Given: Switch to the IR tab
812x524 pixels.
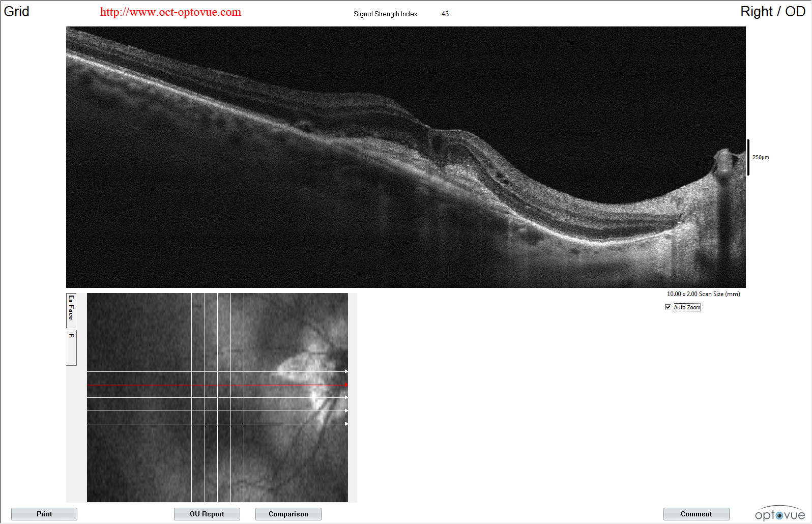Looking at the screenshot, I should point(71,347).
